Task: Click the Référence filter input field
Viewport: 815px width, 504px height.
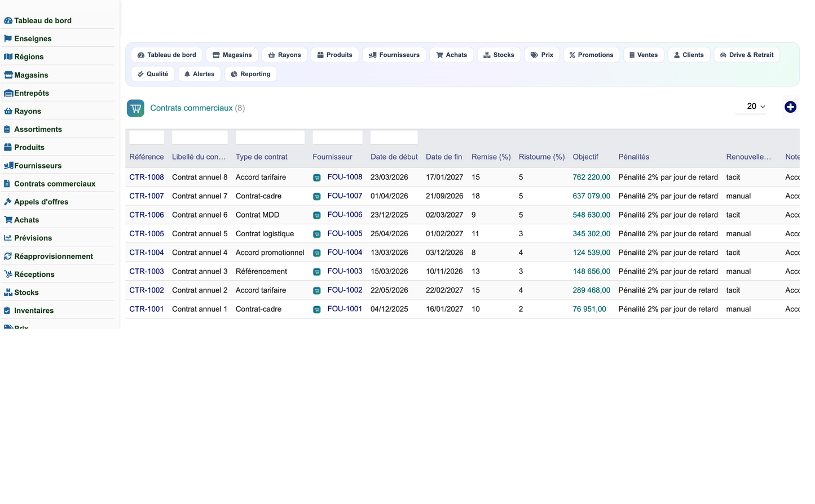Action: coord(147,138)
